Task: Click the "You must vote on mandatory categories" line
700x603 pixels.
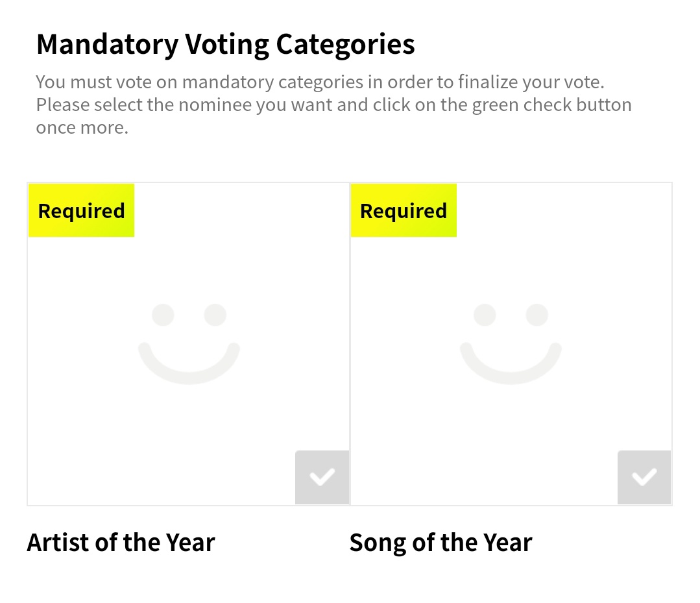Action: click(x=320, y=82)
